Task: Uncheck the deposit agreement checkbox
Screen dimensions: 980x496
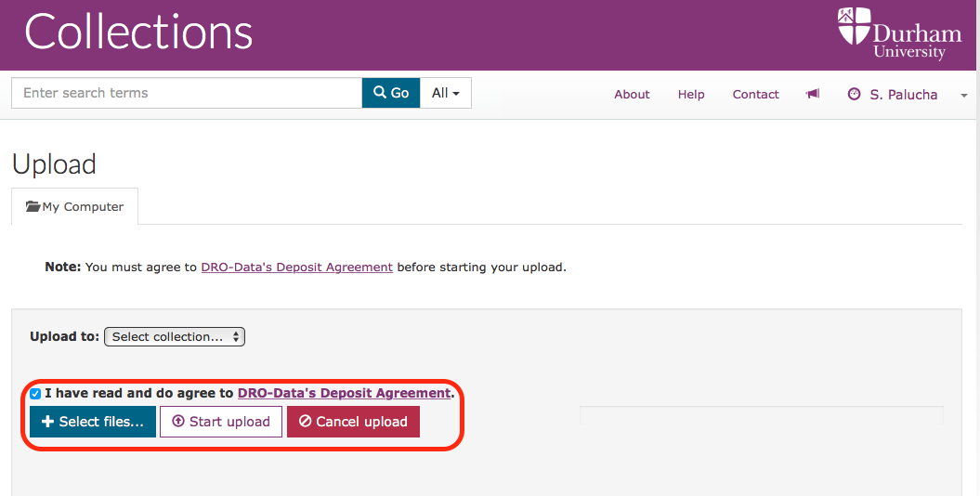Action: coord(35,394)
